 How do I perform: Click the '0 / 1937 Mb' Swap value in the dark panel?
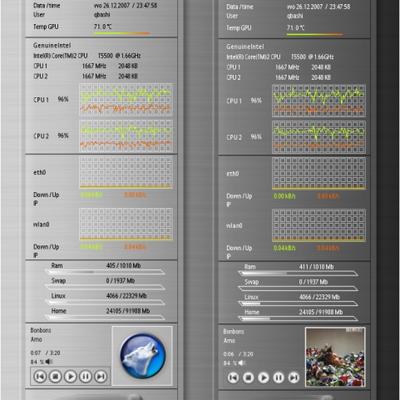tap(313, 282)
